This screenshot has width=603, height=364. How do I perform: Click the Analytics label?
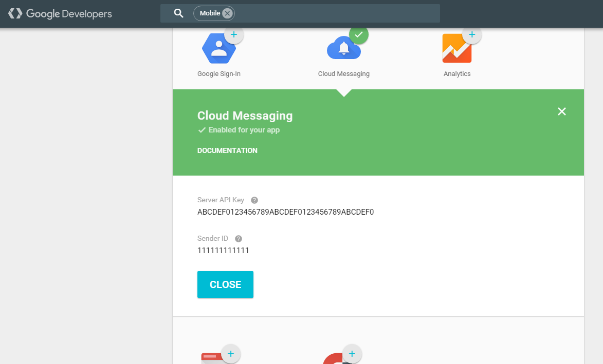coord(457,74)
